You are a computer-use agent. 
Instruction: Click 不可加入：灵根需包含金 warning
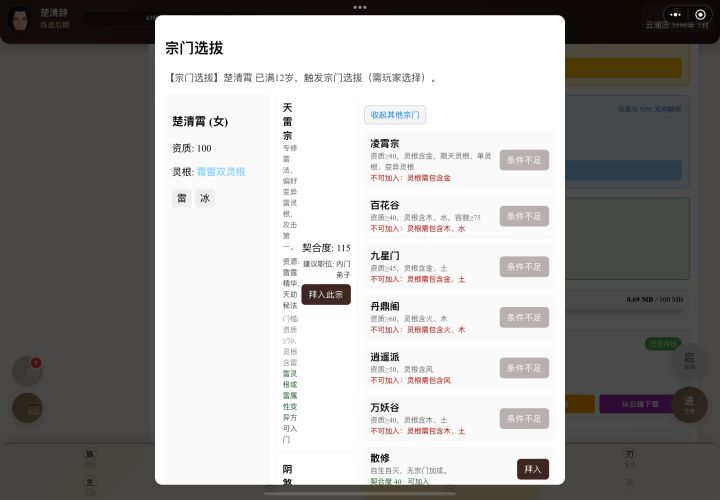coord(411,178)
